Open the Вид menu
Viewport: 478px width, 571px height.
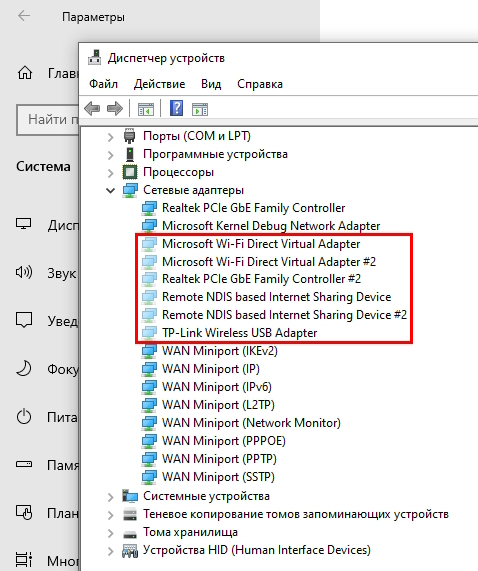[211, 84]
